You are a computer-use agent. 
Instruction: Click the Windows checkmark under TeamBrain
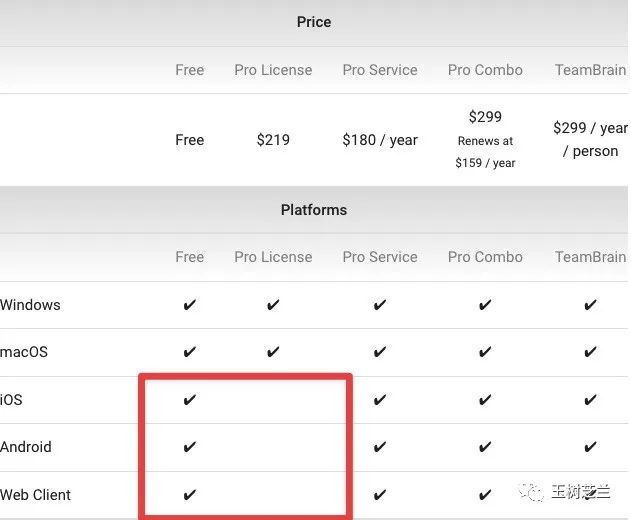point(590,305)
